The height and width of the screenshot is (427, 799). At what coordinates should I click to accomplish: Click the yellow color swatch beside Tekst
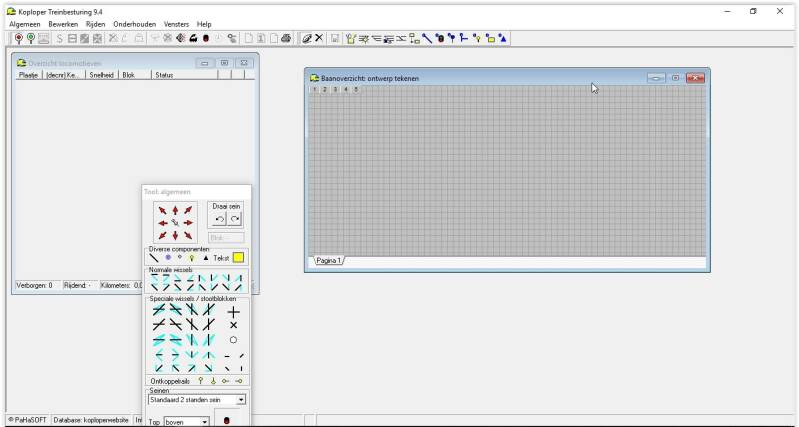(x=239, y=257)
